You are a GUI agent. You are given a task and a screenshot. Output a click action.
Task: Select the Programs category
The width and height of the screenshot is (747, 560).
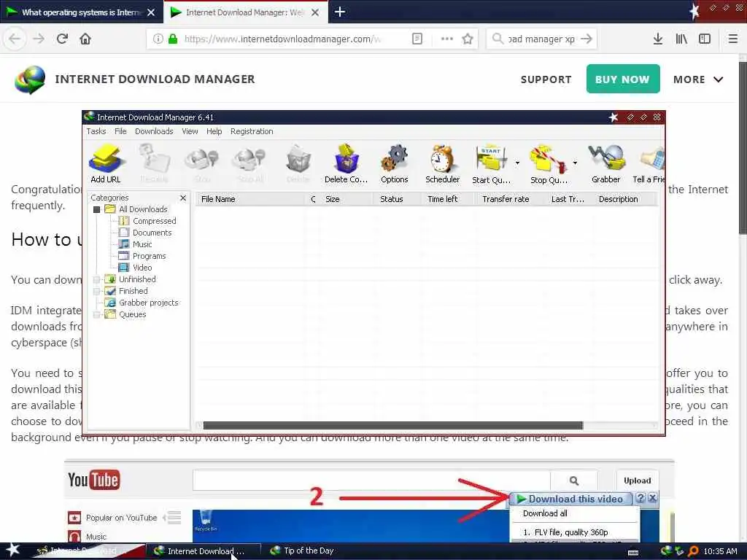click(149, 256)
